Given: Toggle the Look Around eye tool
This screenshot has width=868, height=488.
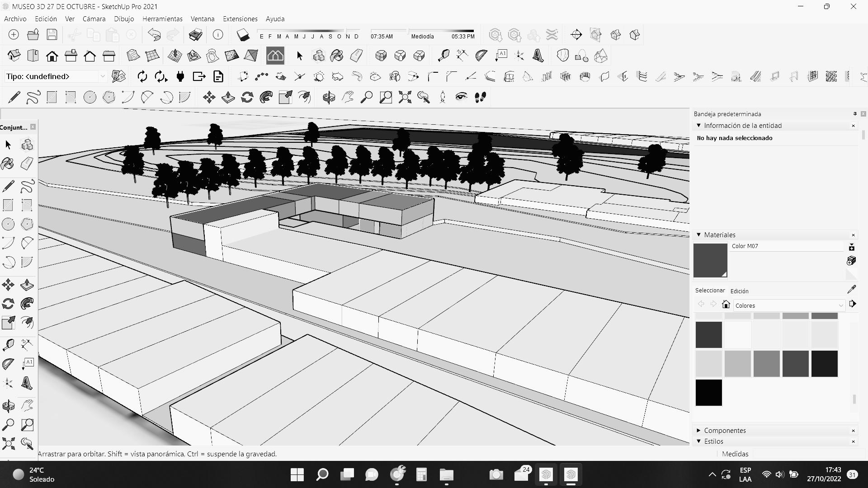Looking at the screenshot, I should point(461,97).
